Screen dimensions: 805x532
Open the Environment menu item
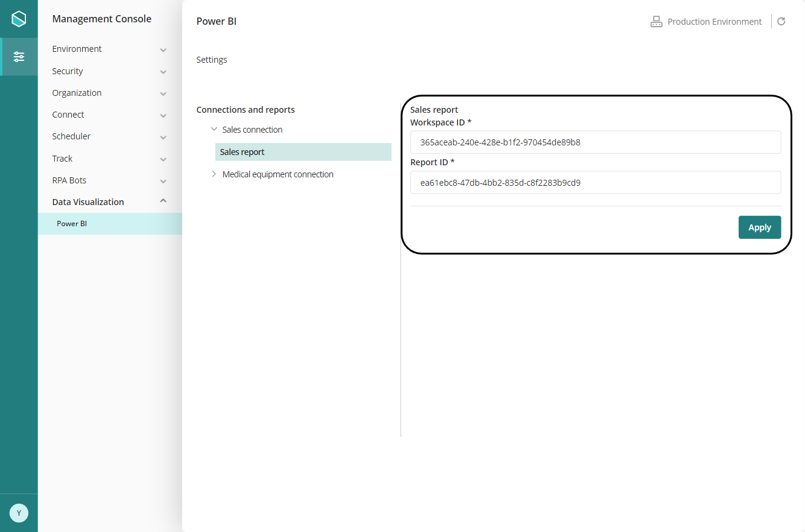(x=77, y=49)
